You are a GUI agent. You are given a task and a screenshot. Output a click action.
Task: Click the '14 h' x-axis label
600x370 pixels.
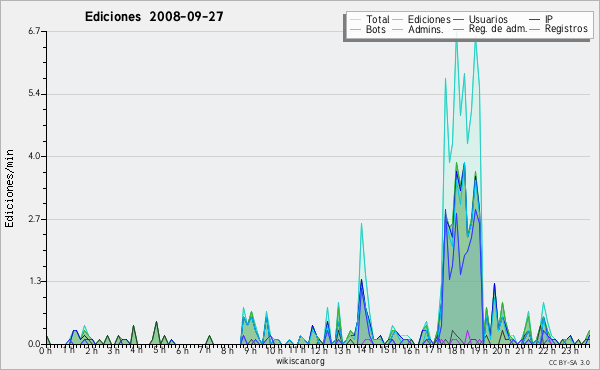(364, 350)
